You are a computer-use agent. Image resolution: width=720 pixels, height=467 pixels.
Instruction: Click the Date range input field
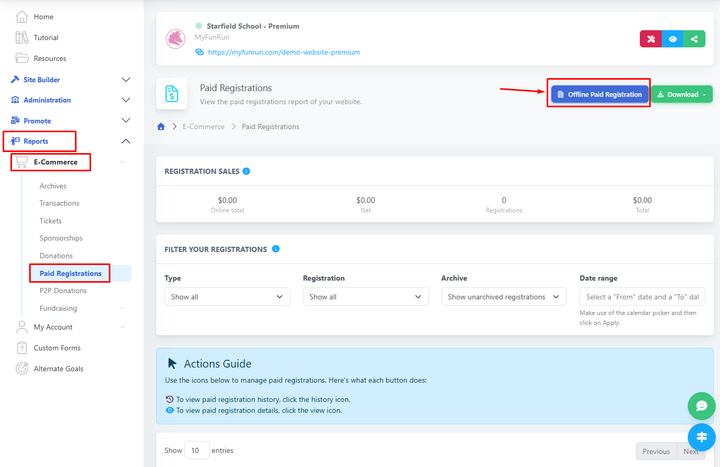(x=641, y=297)
